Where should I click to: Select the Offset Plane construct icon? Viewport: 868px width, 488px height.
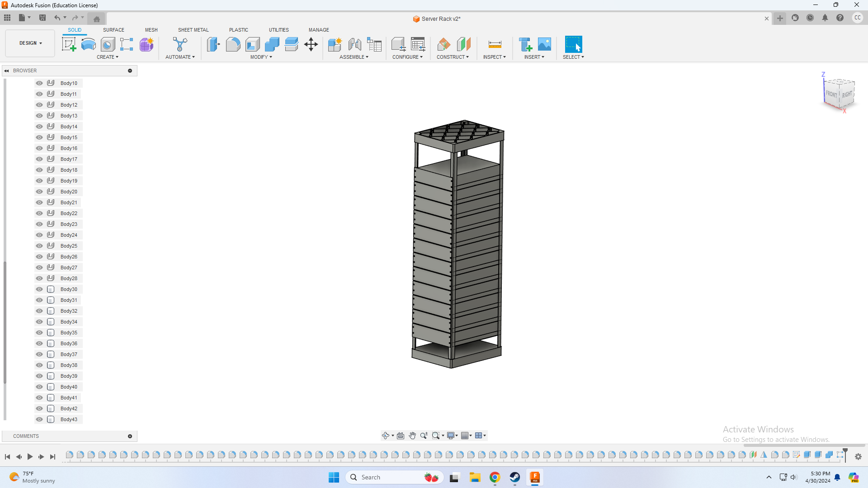click(x=444, y=44)
